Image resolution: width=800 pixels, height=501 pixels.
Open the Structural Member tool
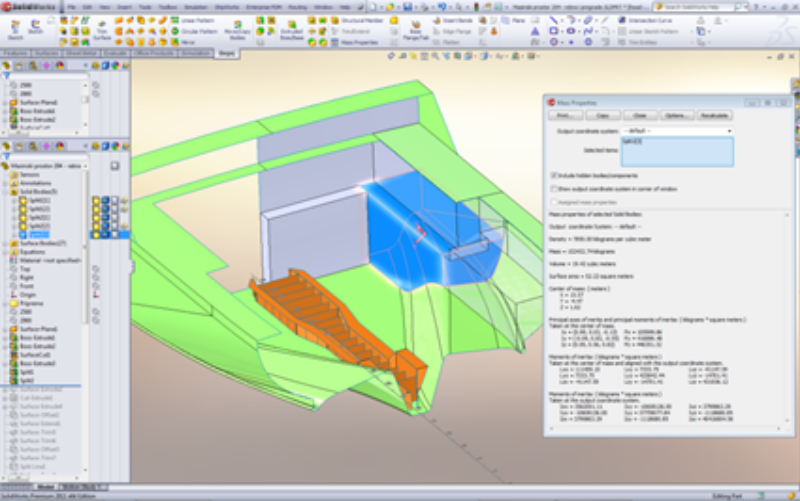click(351, 18)
